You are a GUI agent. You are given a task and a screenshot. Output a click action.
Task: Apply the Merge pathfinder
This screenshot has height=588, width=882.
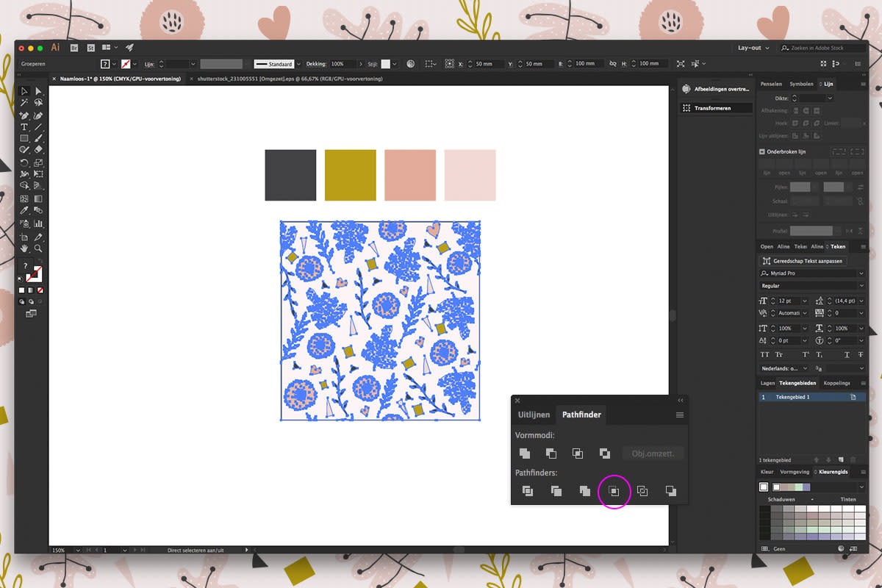[x=584, y=491]
